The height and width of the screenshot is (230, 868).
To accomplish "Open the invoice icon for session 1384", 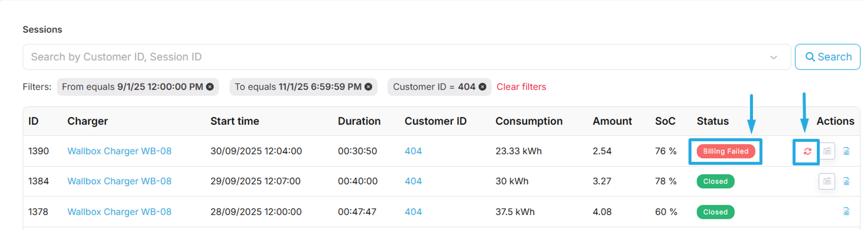I will click(827, 181).
